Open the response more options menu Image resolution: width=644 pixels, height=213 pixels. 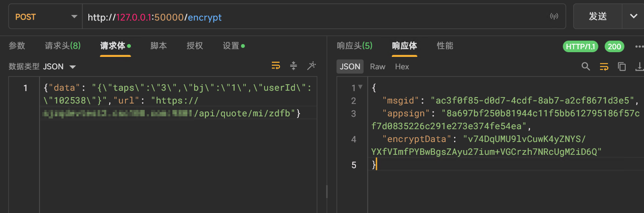(639, 46)
